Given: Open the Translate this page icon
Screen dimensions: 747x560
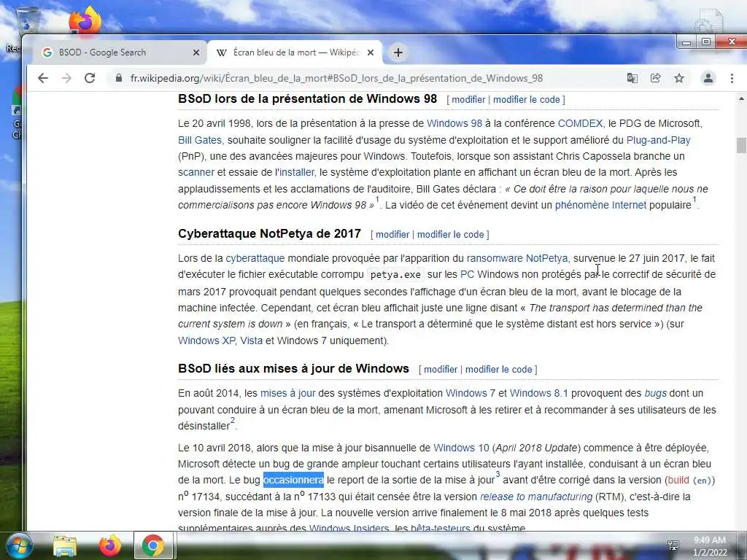Looking at the screenshot, I should click(x=632, y=78).
